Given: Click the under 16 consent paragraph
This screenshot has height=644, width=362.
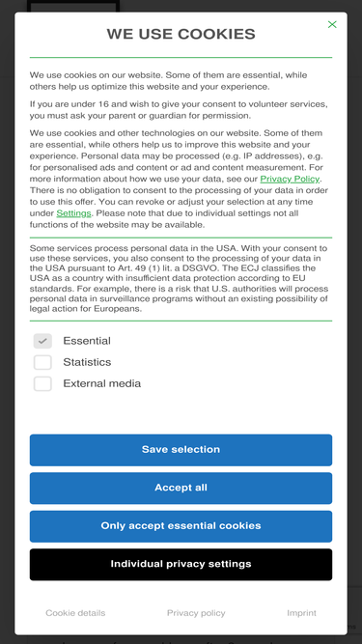Looking at the screenshot, I should (179, 110).
